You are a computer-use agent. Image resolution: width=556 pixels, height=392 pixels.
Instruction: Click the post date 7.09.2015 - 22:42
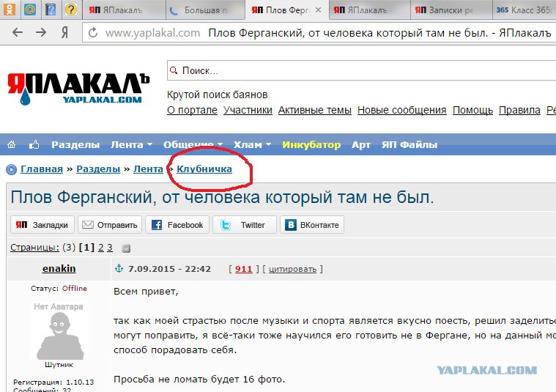coord(169,269)
